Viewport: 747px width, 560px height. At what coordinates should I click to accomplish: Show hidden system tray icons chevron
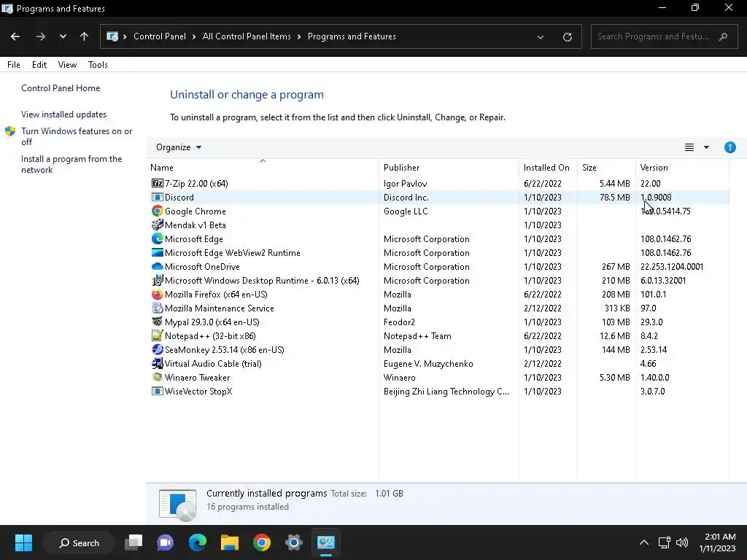[643, 542]
